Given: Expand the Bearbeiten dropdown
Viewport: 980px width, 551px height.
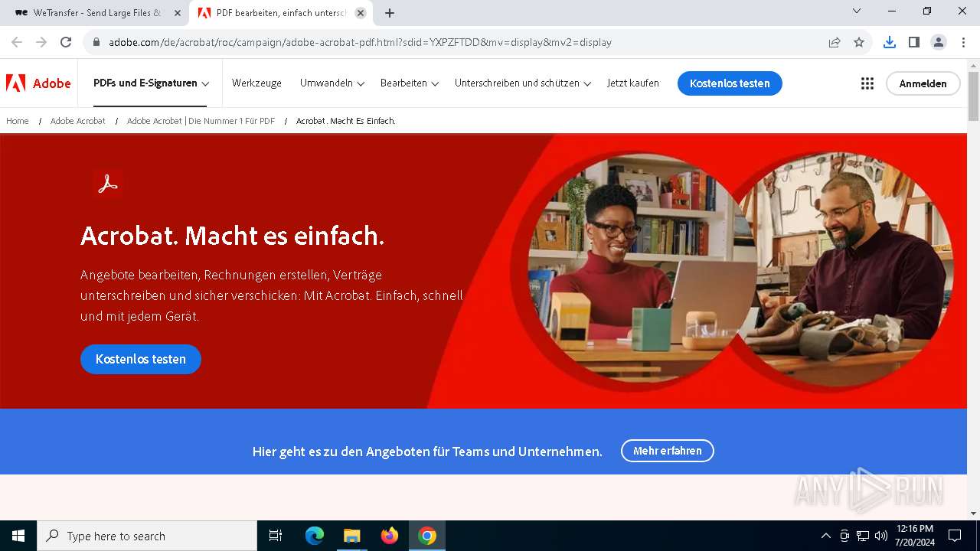Looking at the screenshot, I should click(410, 83).
